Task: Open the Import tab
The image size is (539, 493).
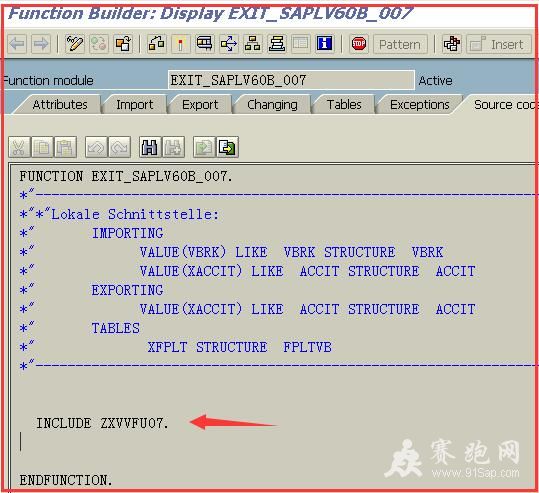Action: click(135, 105)
